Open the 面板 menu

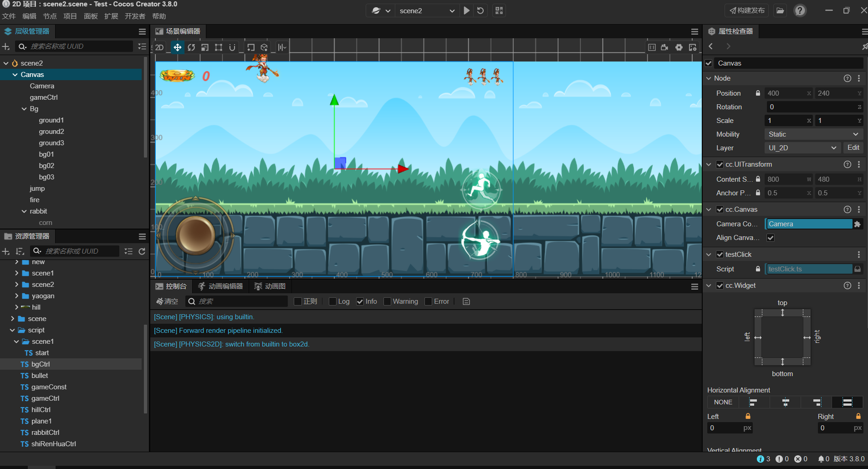[91, 16]
